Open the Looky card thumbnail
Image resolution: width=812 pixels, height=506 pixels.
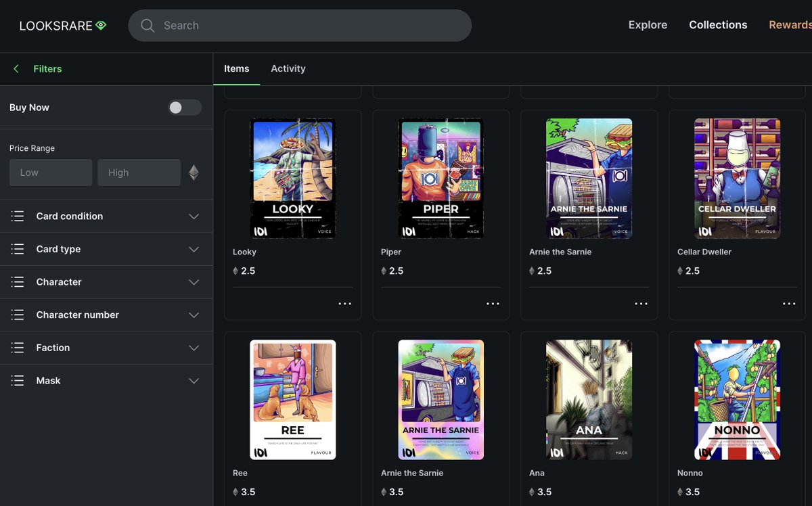(x=293, y=179)
